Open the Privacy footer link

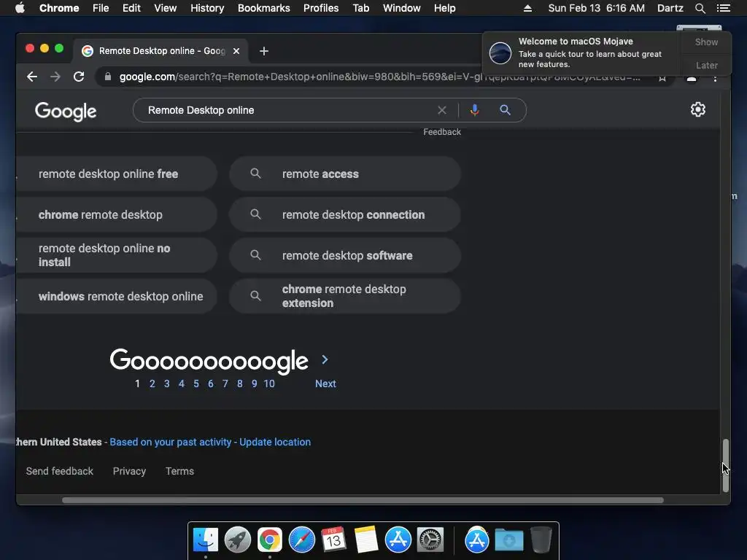coord(129,471)
